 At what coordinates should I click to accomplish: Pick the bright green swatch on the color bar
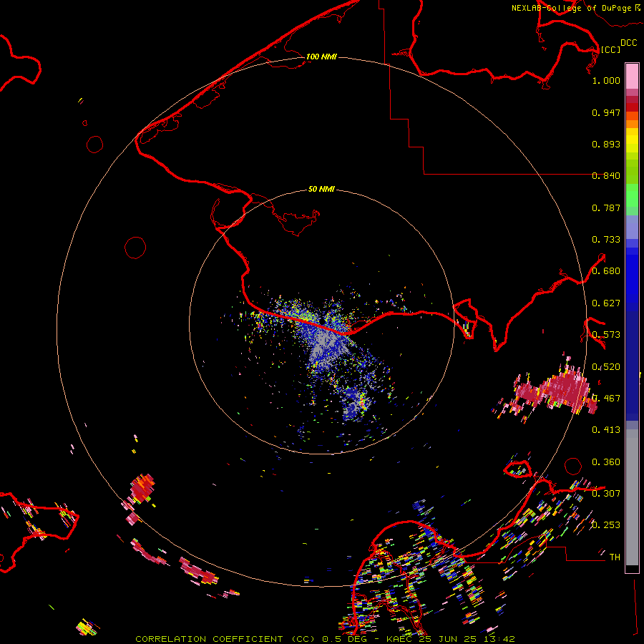[632, 195]
